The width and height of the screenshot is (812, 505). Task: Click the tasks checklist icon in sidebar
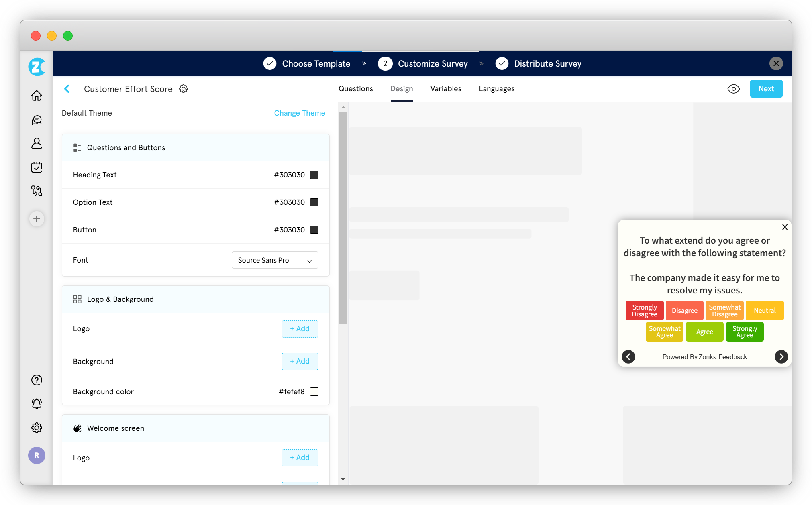37,167
